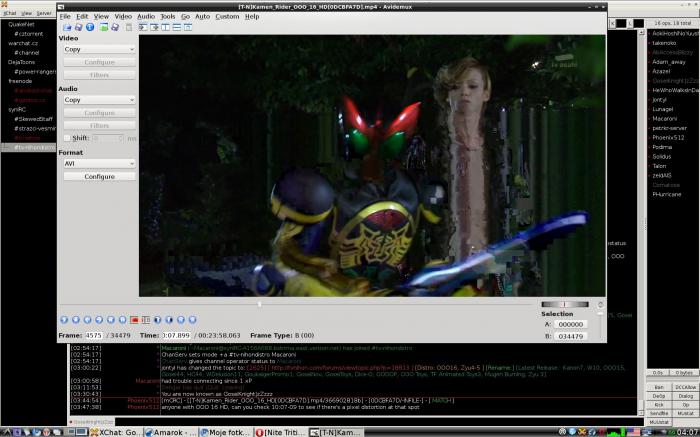
Task: Click the Selection A value field
Action: click(571, 324)
